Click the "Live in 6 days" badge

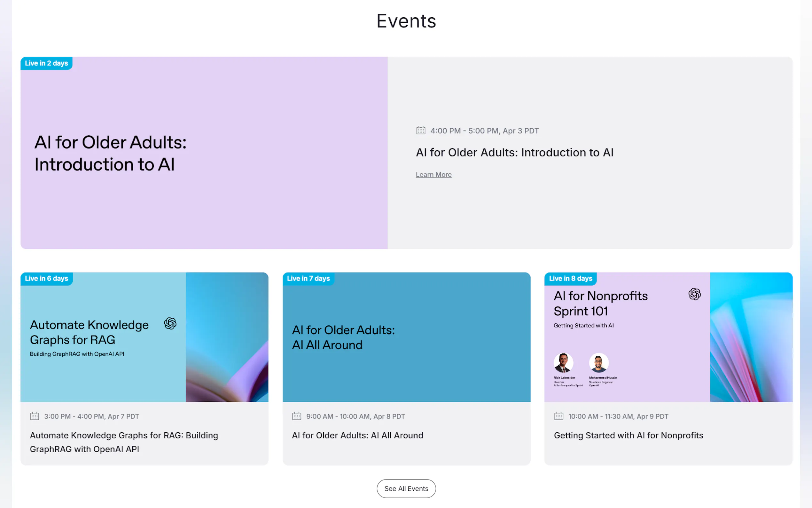46,279
